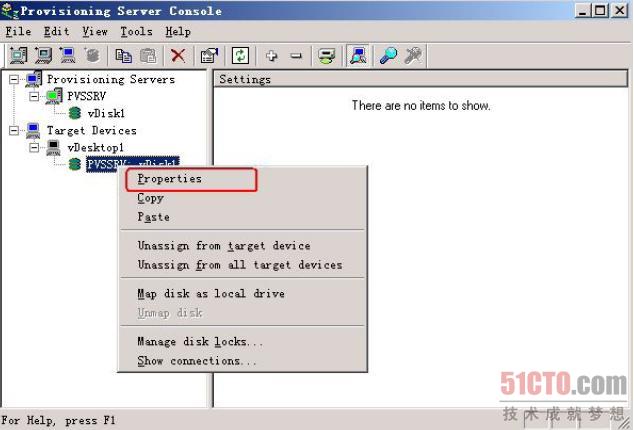
Task: Collapse the Target Devices tree node
Action: pyautogui.click(x=14, y=131)
